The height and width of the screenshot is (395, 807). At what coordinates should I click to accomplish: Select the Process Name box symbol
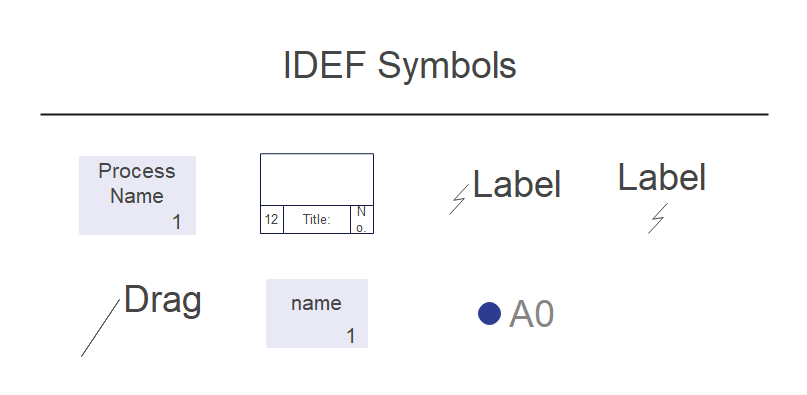pyautogui.click(x=137, y=195)
